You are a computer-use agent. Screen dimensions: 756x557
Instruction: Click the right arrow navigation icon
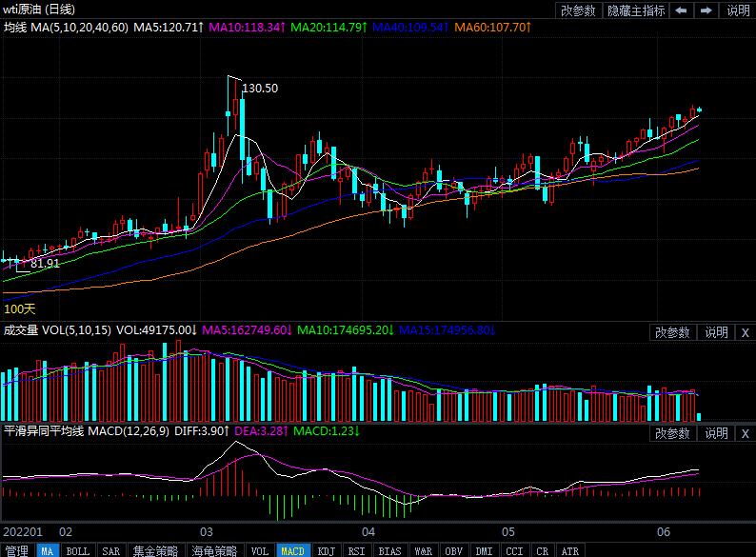click(x=706, y=10)
